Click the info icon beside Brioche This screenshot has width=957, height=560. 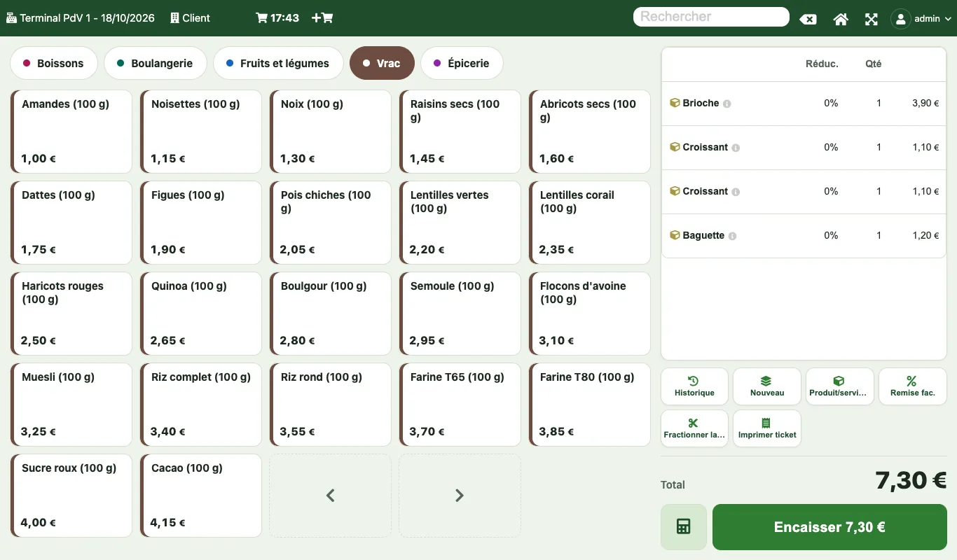[727, 104]
